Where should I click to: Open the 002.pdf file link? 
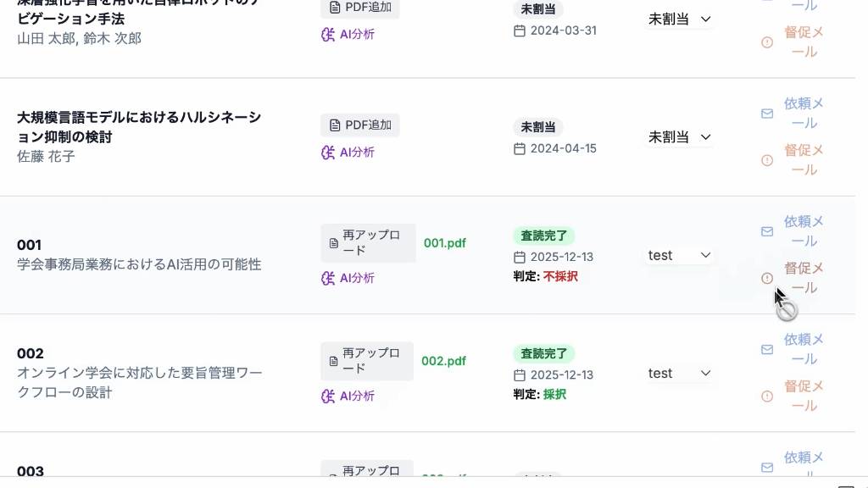(x=444, y=361)
